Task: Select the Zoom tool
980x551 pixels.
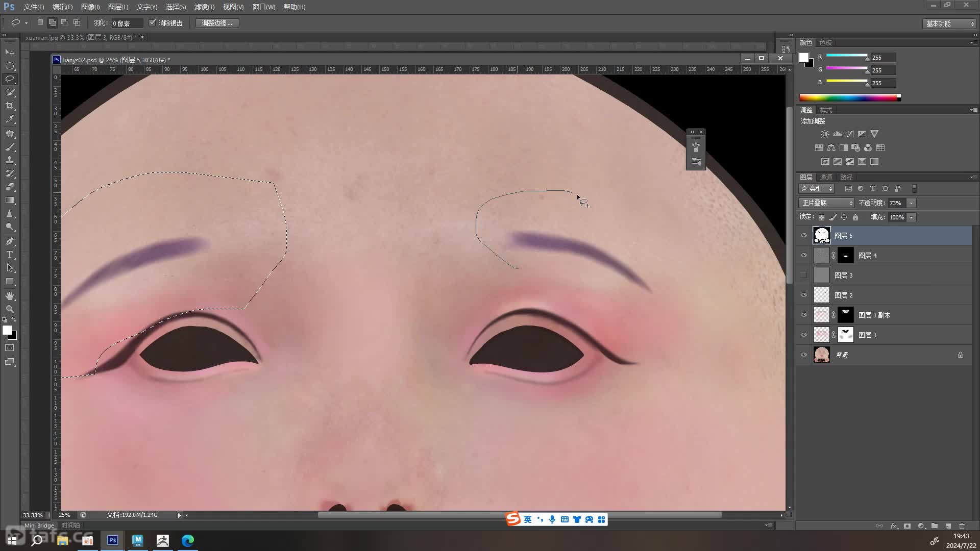Action: 10,309
